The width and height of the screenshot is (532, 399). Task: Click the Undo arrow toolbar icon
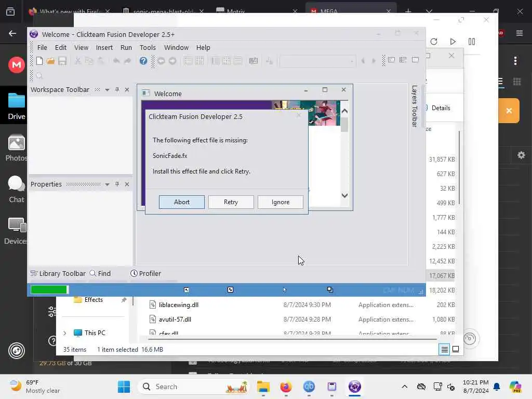click(116, 61)
